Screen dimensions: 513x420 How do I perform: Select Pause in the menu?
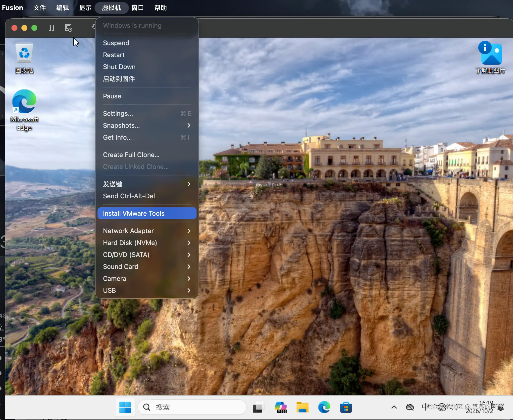coord(147,96)
